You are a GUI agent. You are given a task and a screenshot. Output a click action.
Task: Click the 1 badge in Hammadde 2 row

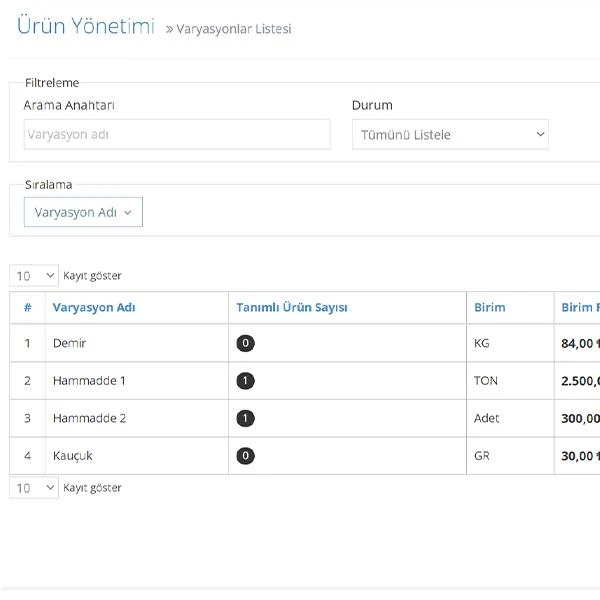[x=245, y=418]
